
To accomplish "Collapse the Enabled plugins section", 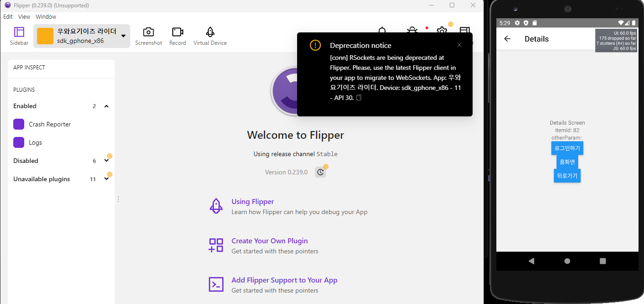I will (106, 106).
